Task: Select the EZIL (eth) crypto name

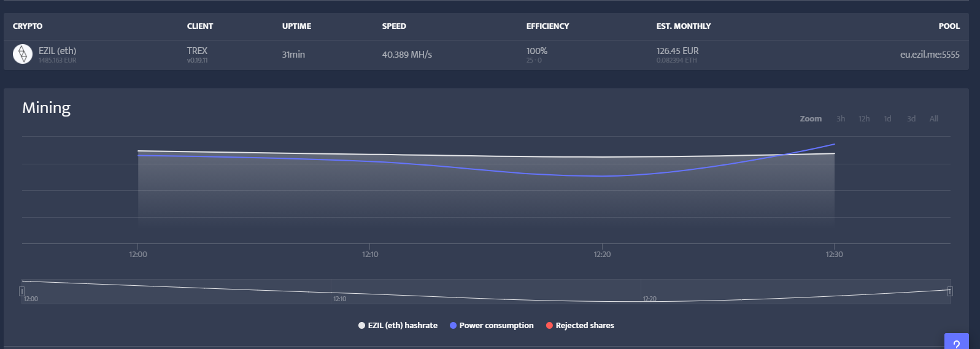Action: point(58,51)
